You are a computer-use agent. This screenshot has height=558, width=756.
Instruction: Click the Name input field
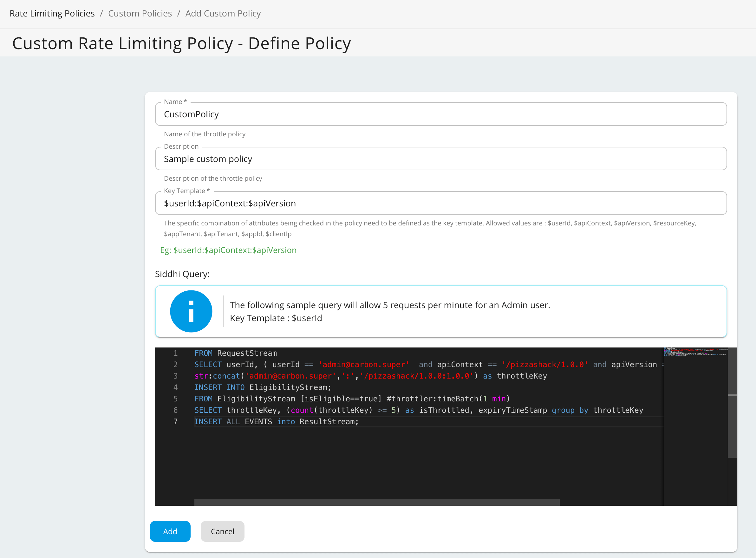tap(441, 114)
